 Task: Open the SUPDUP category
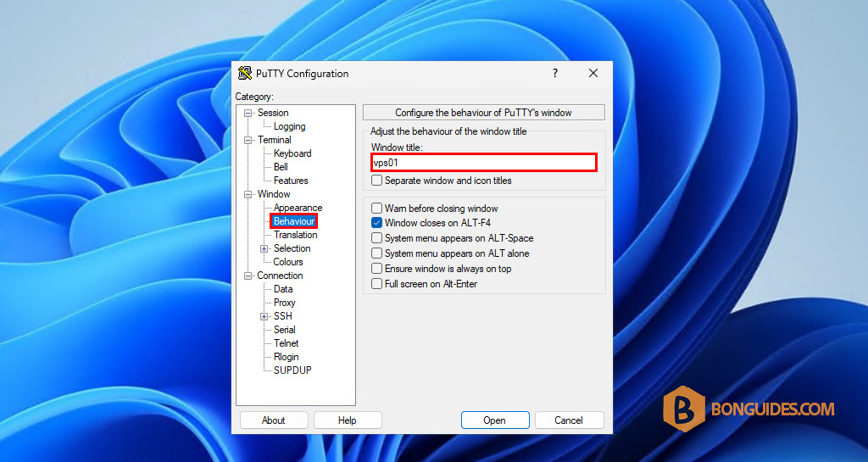coord(292,370)
